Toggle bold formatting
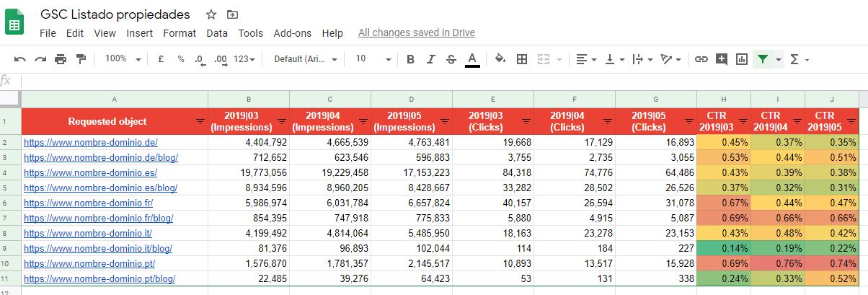This screenshot has width=868, height=295. tap(410, 59)
